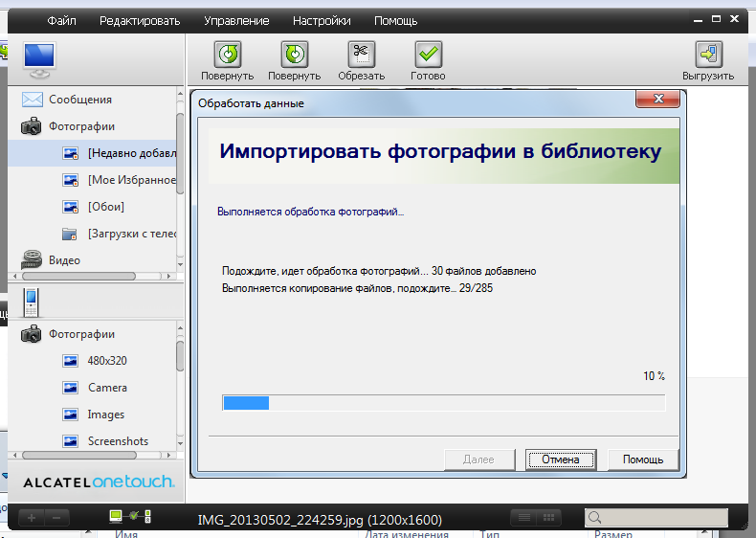Open the Файл menu
Viewport: 756px width, 538px height.
pyautogui.click(x=62, y=20)
